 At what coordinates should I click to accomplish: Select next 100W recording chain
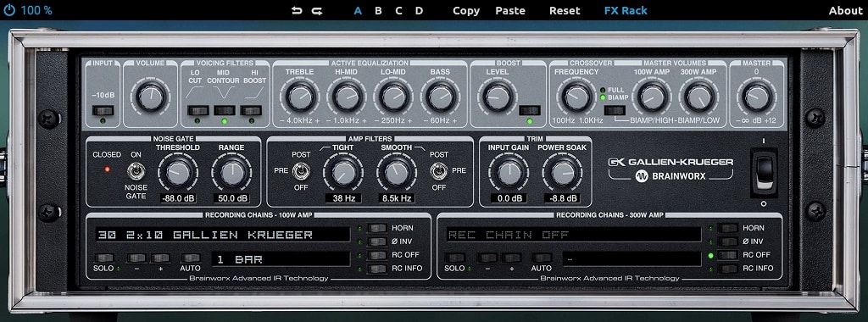pos(160,258)
